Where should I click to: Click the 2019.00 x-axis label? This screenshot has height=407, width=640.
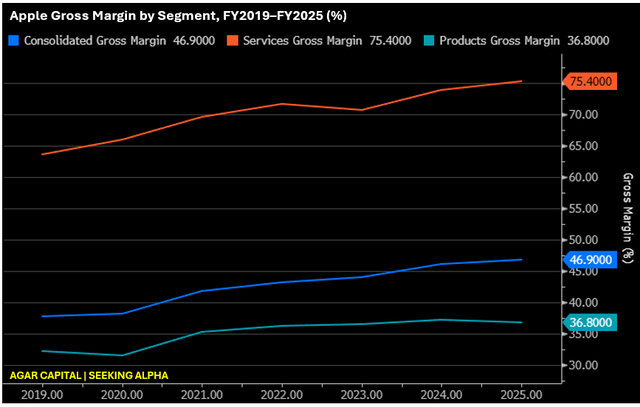tap(42, 395)
